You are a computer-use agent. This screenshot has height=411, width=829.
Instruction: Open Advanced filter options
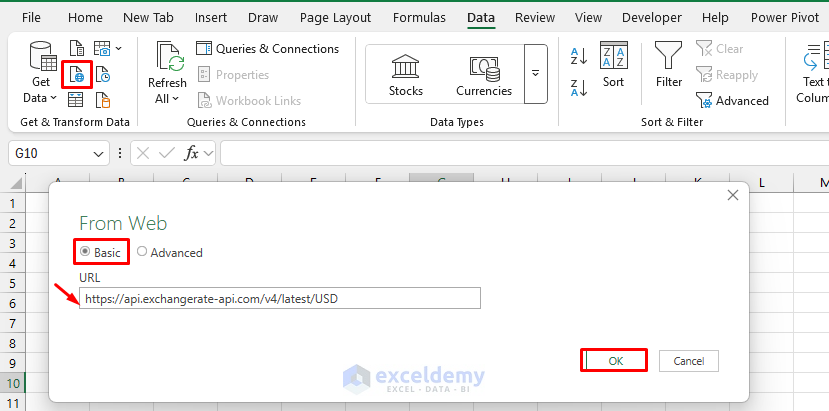pyautogui.click(x=732, y=101)
